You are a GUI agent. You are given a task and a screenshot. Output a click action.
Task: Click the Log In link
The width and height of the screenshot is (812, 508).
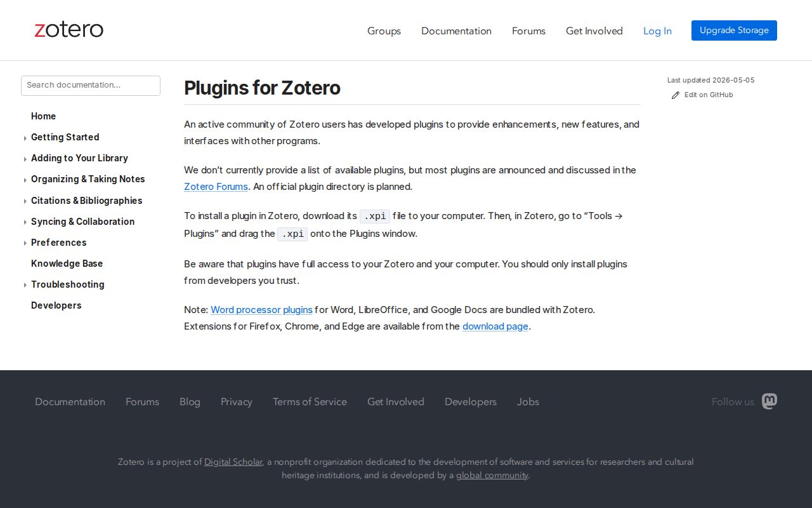pyautogui.click(x=657, y=30)
